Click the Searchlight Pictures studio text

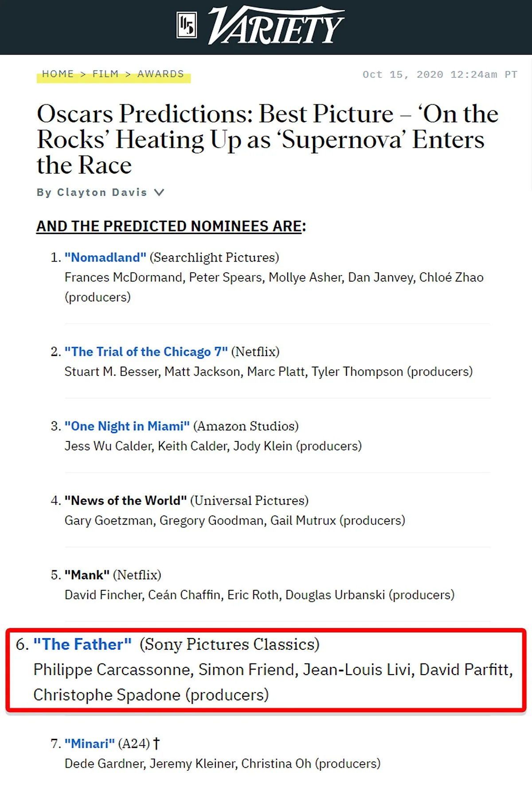tap(215, 257)
